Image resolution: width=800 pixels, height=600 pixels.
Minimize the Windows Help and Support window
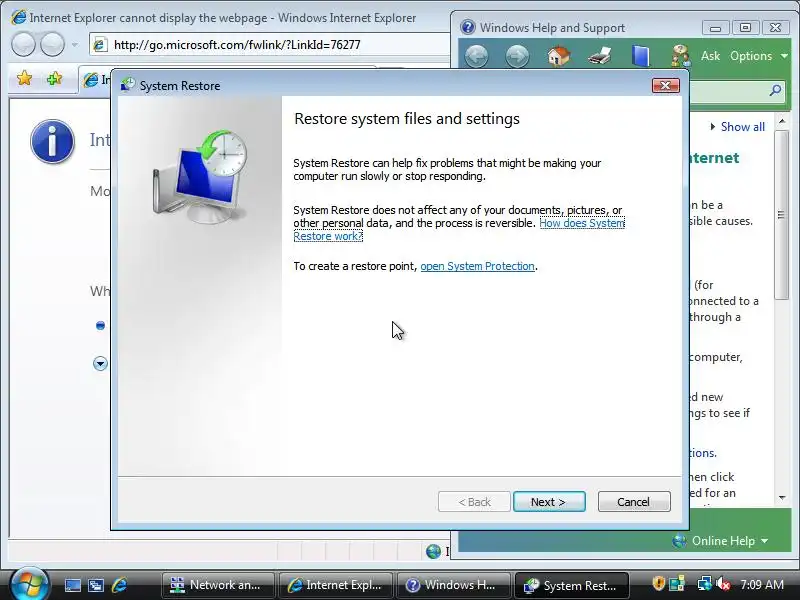coord(715,28)
